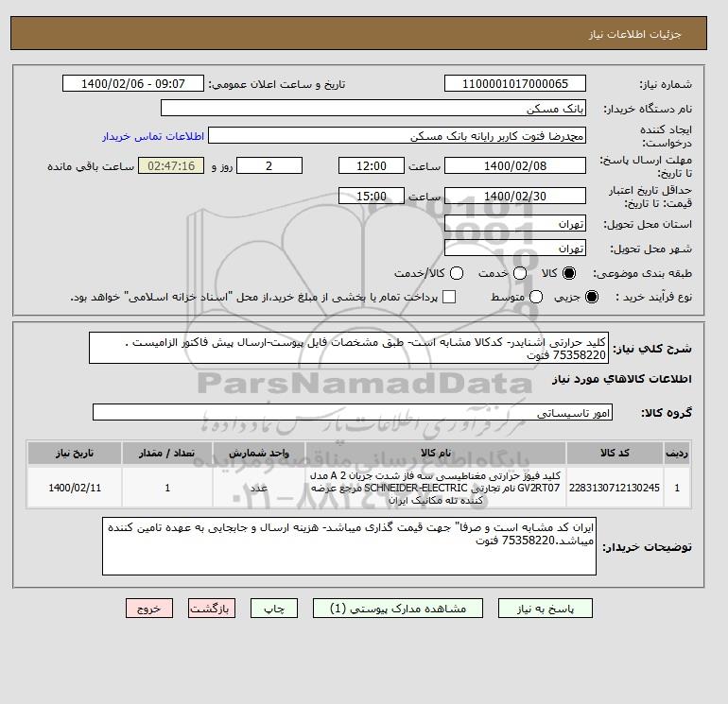728x704 pixels.
Task: Click the delivery city field تهران
Action: pos(515,248)
